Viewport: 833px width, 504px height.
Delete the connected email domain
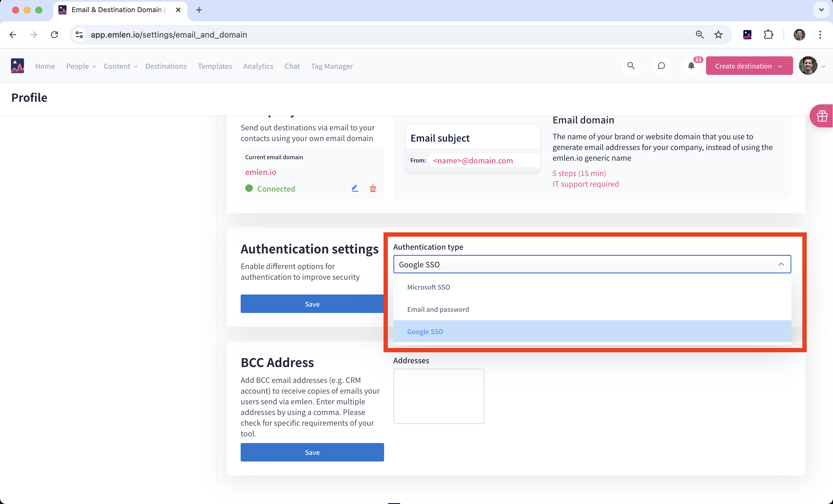click(x=373, y=188)
